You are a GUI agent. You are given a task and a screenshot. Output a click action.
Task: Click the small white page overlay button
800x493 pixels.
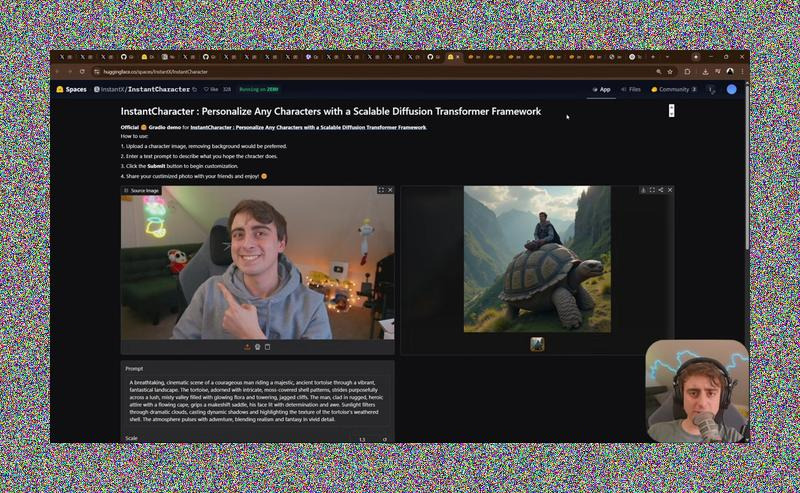(671, 110)
